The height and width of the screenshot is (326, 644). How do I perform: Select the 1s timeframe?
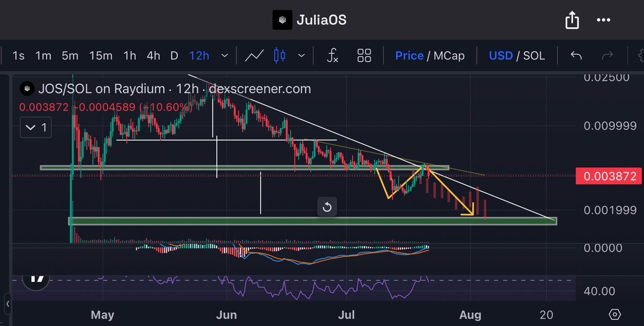click(x=19, y=55)
